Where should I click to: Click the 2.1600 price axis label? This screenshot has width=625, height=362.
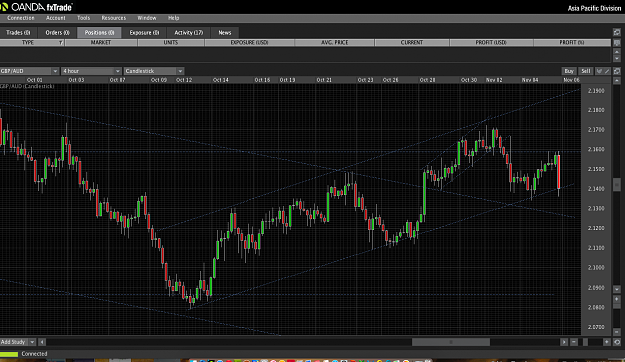click(x=596, y=150)
